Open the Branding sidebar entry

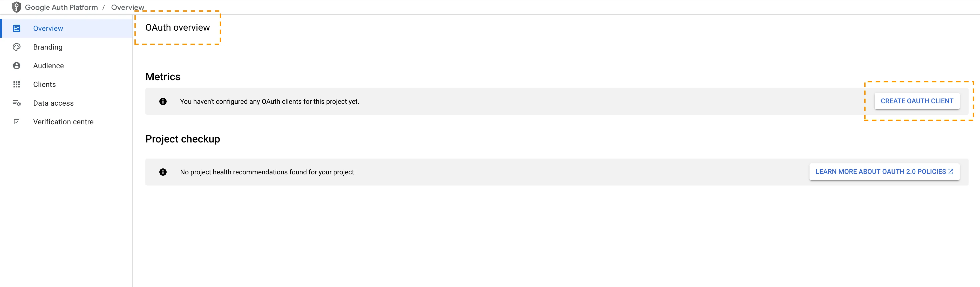click(x=47, y=47)
